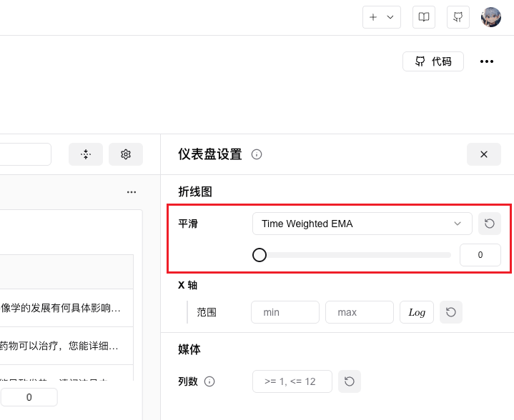Click the smoothing slider handle
Screen dimensions: 514x420
tap(260, 255)
